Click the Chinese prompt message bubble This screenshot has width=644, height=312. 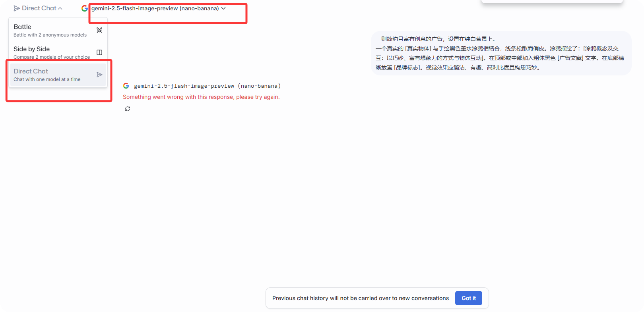click(x=501, y=53)
